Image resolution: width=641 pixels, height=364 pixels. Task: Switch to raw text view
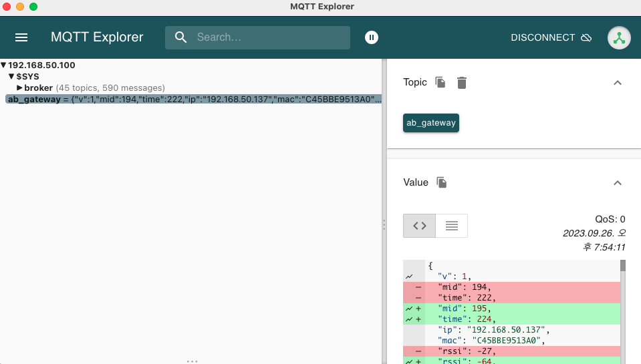click(x=452, y=226)
